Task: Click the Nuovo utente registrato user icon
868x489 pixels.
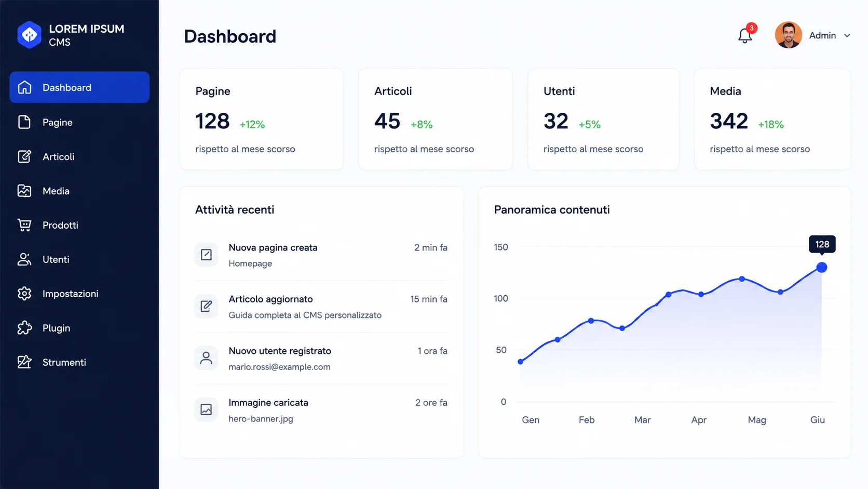Action: point(206,358)
